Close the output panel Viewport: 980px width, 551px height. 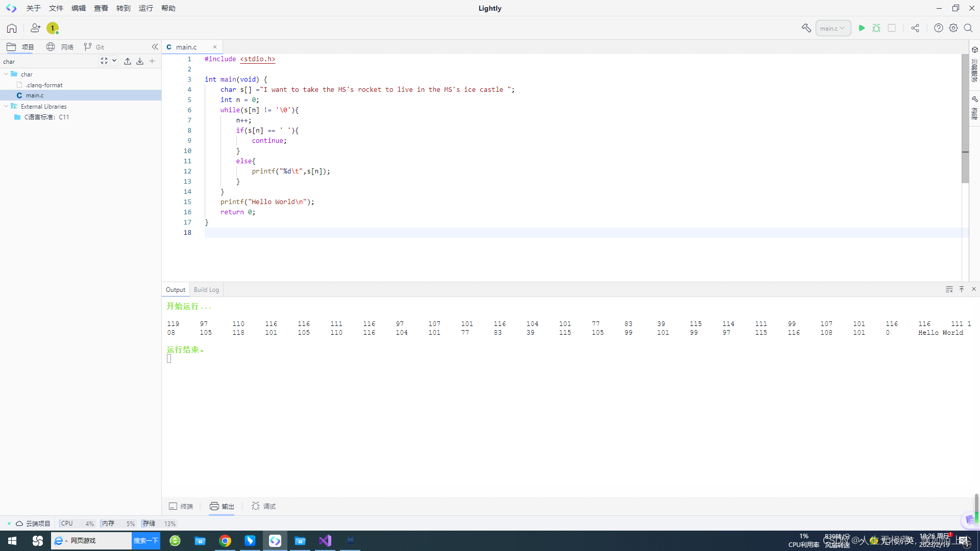click(974, 289)
